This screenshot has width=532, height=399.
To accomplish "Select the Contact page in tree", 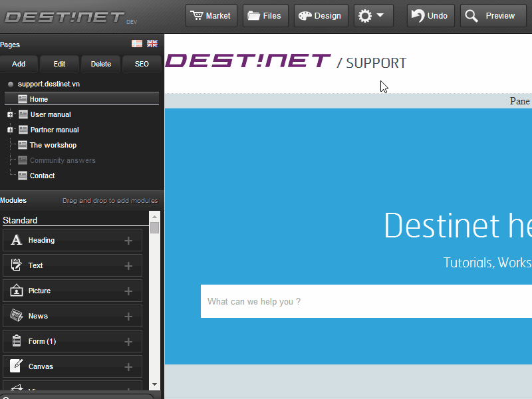I will click(42, 176).
